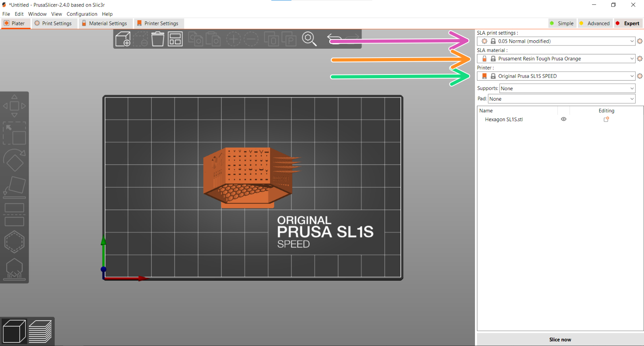This screenshot has width=644, height=346.
Task: Click the Slice now button
Action: (560, 340)
